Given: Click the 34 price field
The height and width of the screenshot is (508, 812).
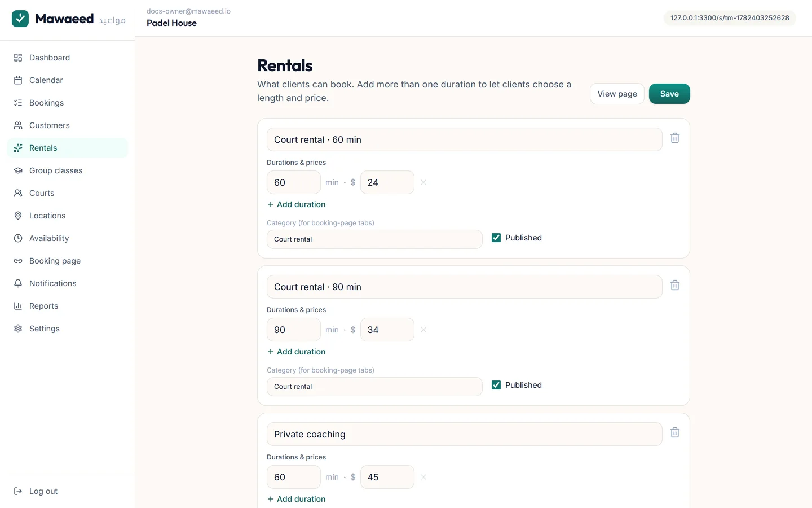Looking at the screenshot, I should pyautogui.click(x=387, y=330).
